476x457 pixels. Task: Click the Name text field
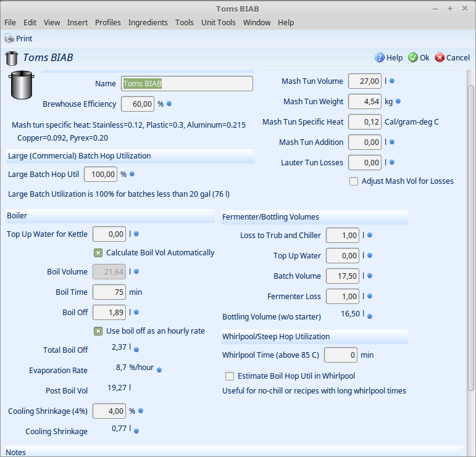[186, 84]
